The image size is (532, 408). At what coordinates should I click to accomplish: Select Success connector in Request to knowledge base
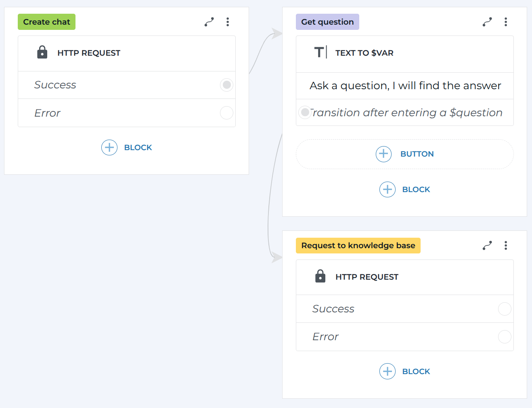pyautogui.click(x=505, y=309)
